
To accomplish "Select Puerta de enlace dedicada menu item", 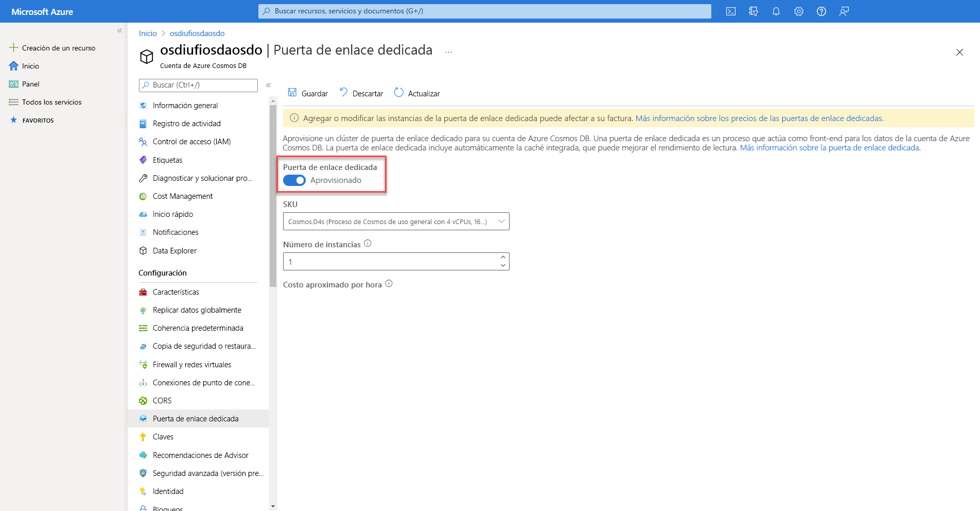I will tap(198, 419).
